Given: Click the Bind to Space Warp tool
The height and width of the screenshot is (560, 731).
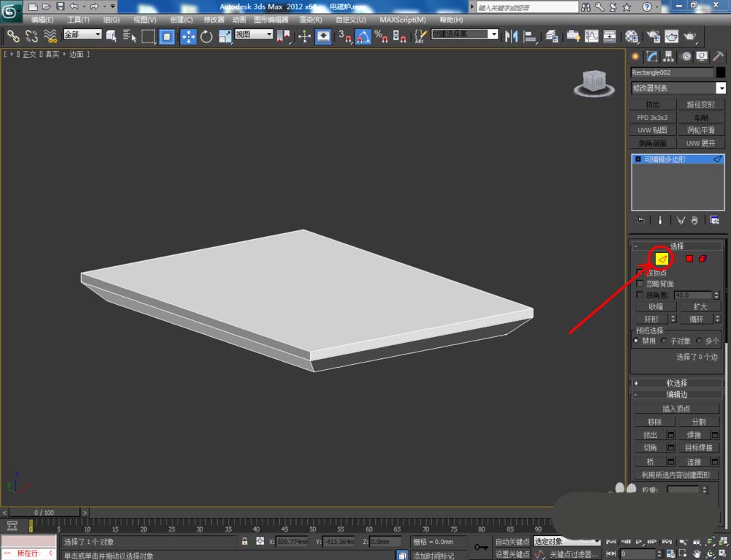Looking at the screenshot, I should point(50,37).
